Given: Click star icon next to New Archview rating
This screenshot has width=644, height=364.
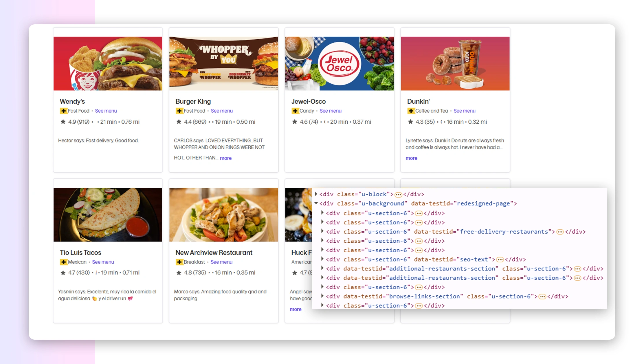Looking at the screenshot, I should 179,273.
